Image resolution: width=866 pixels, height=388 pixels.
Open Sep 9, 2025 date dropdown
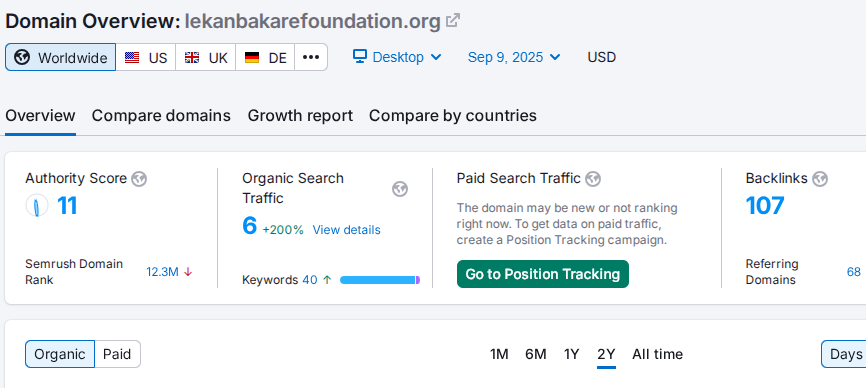coord(514,57)
